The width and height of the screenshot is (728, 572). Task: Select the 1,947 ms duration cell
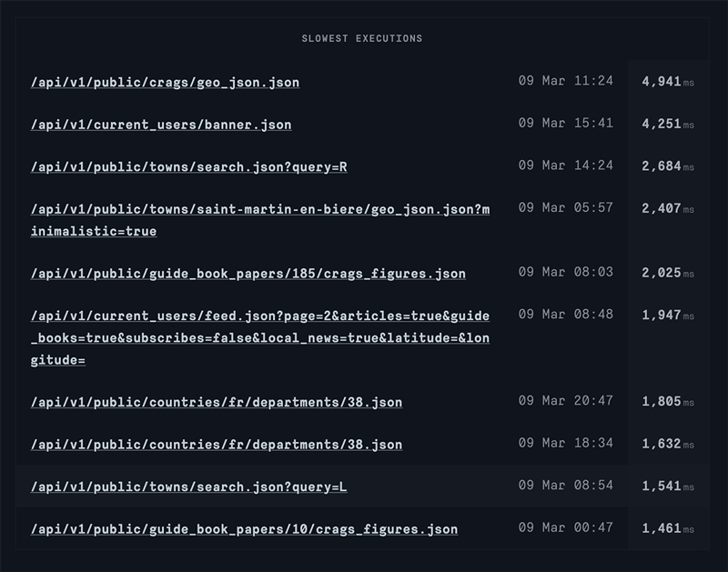click(x=667, y=315)
